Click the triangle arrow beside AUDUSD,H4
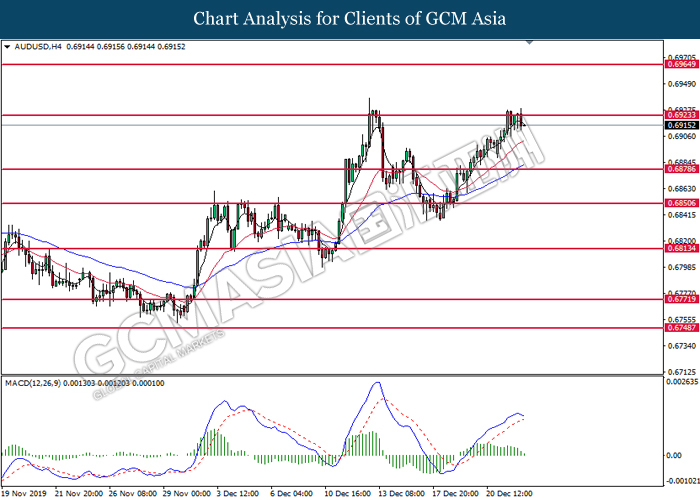700x500 pixels. point(7,46)
